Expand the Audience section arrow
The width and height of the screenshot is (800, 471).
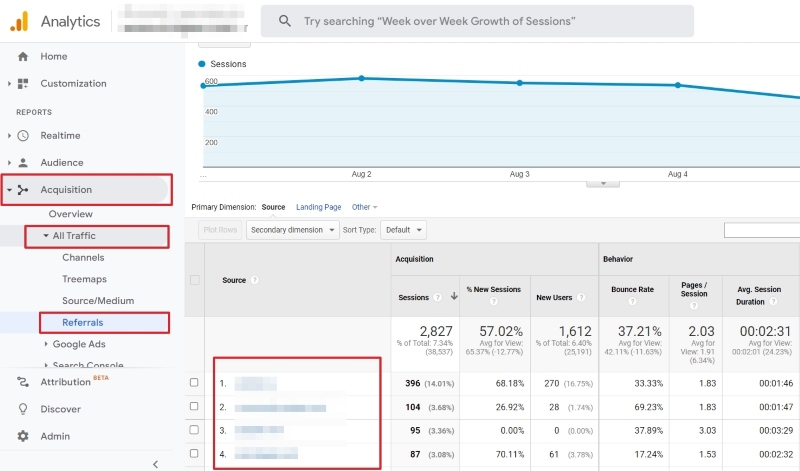pyautogui.click(x=9, y=162)
